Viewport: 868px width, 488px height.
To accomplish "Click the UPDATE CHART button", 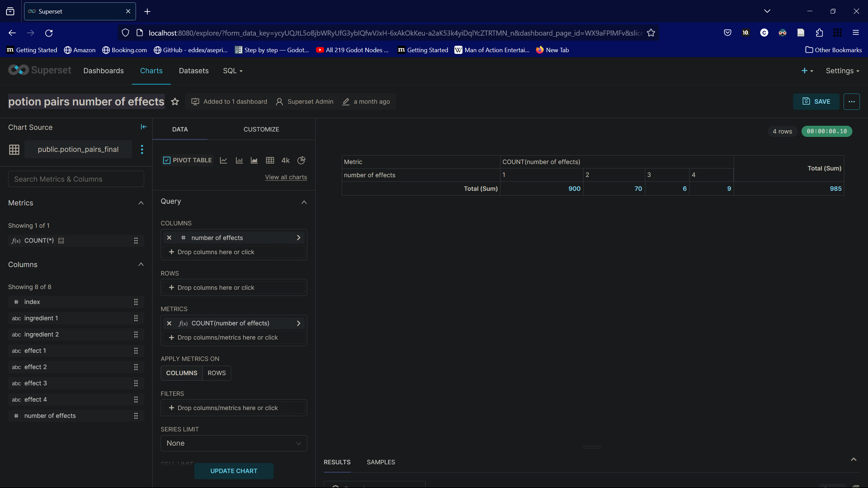I will pyautogui.click(x=234, y=471).
